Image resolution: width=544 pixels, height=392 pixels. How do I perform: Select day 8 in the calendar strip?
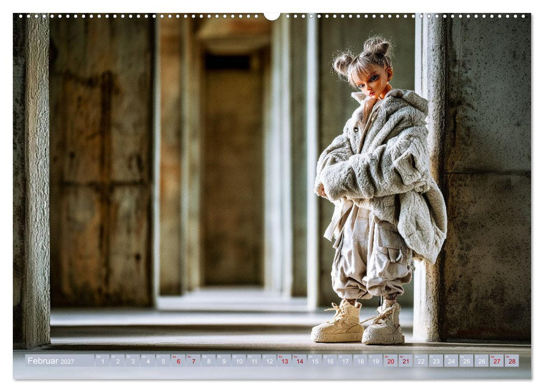tap(208, 361)
